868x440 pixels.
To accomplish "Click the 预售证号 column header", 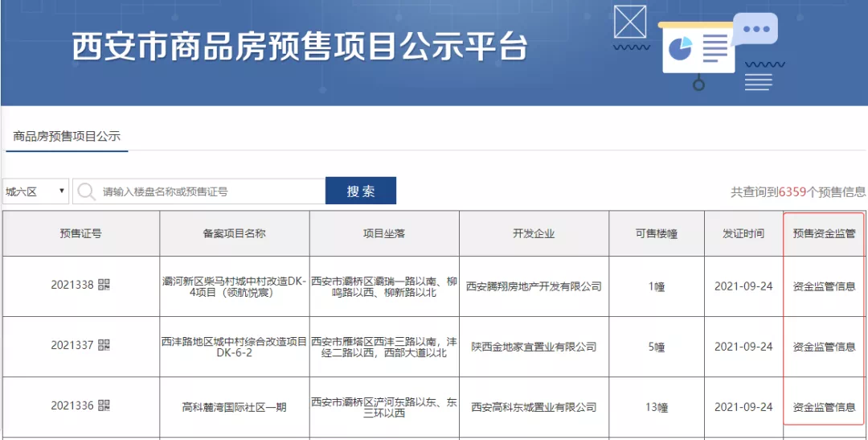I will 80,233.
